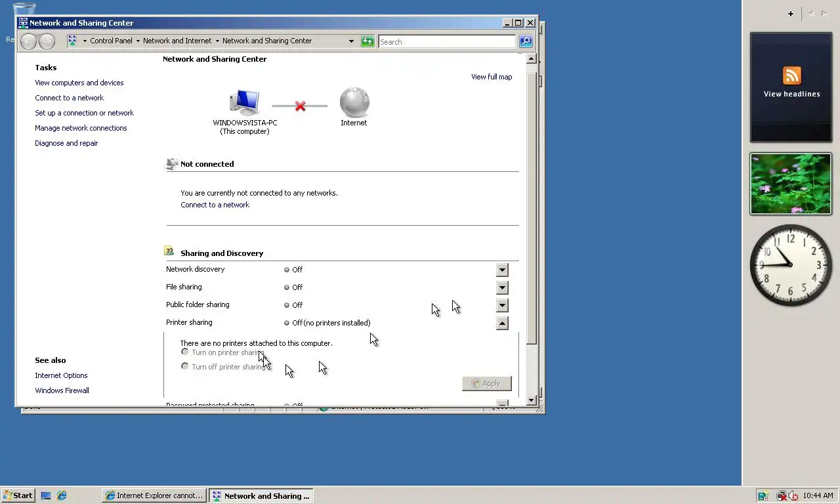Image resolution: width=840 pixels, height=504 pixels.
Task: Open dropdown arrow before Control Panel breadcrumb
Action: tap(85, 41)
